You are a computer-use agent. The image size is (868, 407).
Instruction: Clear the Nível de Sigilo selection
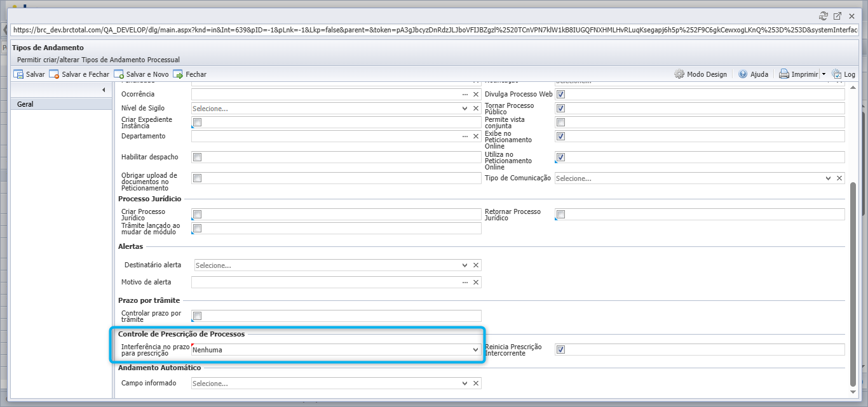coord(475,109)
